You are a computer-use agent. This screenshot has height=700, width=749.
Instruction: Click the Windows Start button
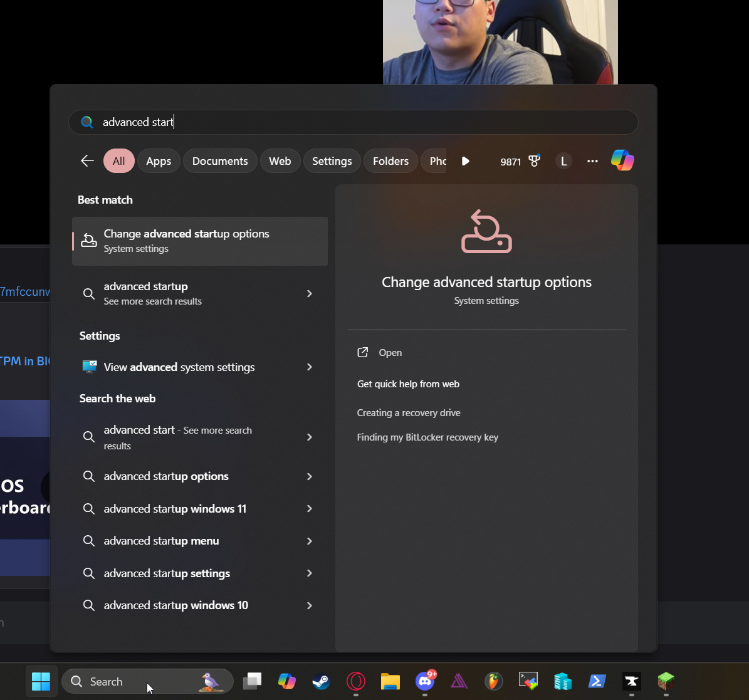41,681
